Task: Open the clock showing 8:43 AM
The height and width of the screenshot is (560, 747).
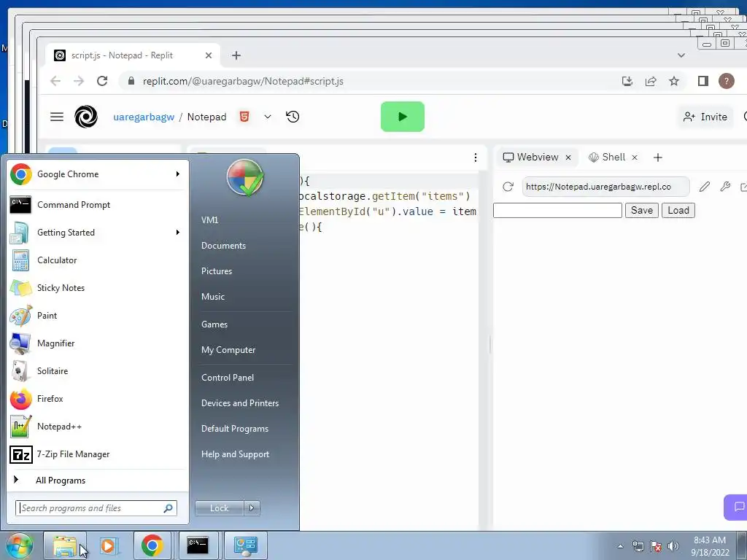Action: click(x=710, y=546)
